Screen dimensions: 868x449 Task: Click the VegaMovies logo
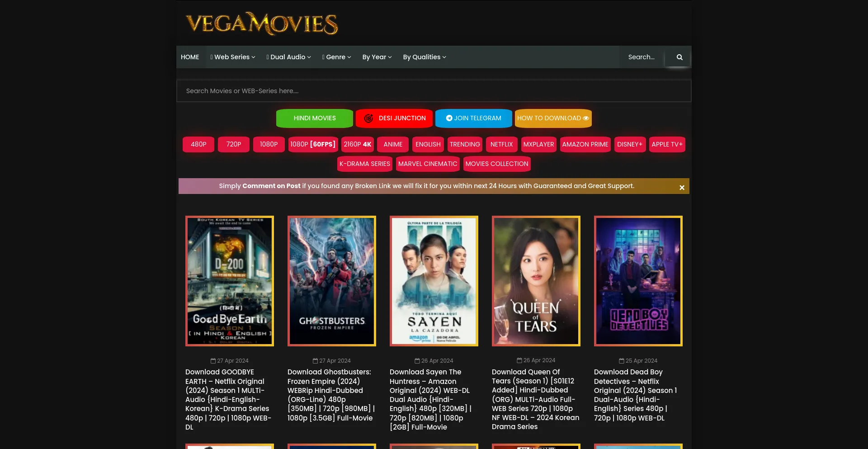pyautogui.click(x=261, y=24)
